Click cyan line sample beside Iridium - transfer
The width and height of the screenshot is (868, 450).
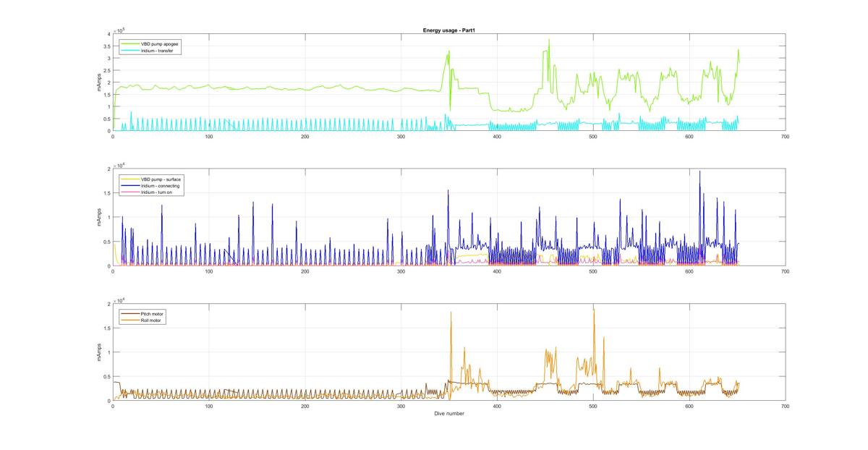point(129,51)
